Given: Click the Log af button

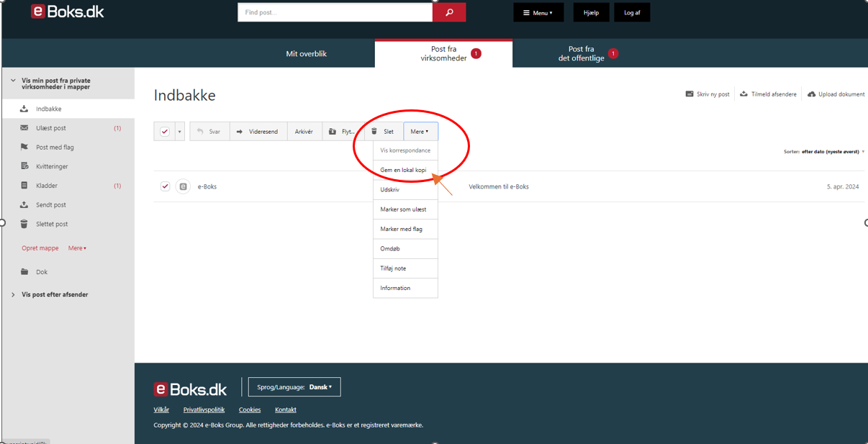Looking at the screenshot, I should click(x=632, y=12).
